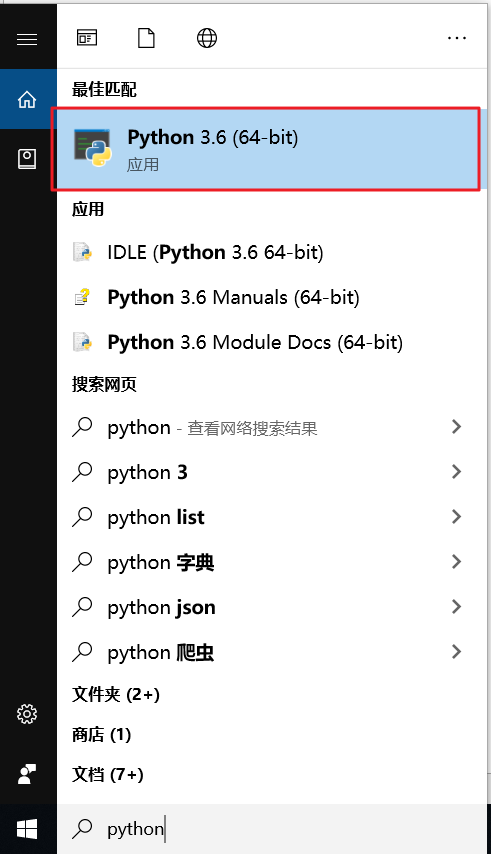Click the Windows Start button
Viewport: 491px width, 854px height.
pos(27,829)
